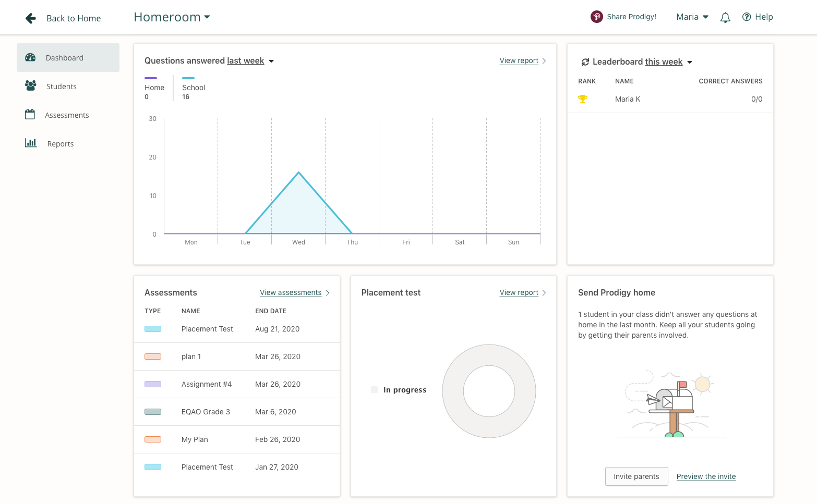Viewport: 817px width, 504px height.
Task: Open notifications with the bell icon
Action: point(725,17)
